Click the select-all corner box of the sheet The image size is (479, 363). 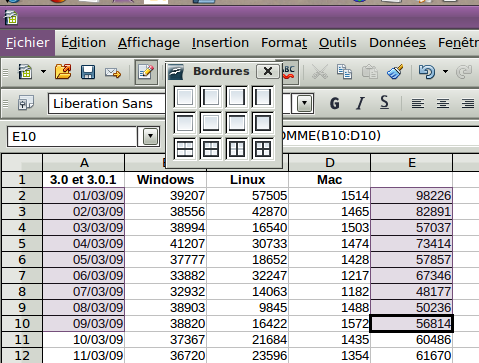pyautogui.click(x=22, y=163)
